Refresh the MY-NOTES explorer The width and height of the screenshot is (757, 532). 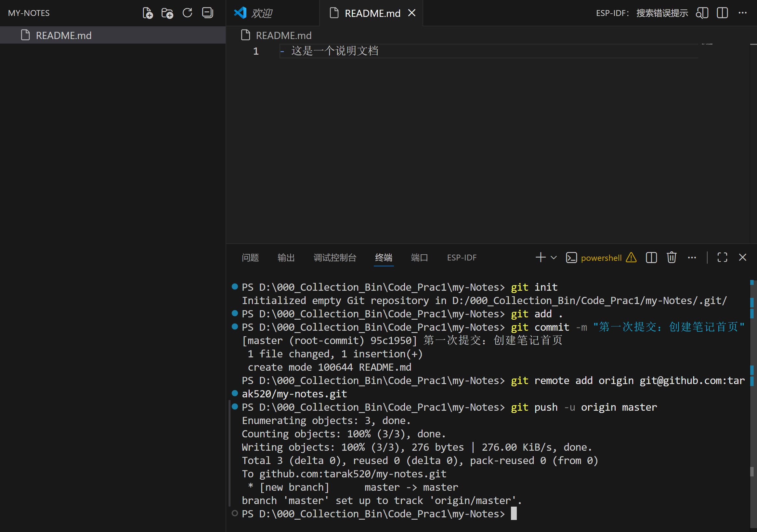click(x=187, y=13)
